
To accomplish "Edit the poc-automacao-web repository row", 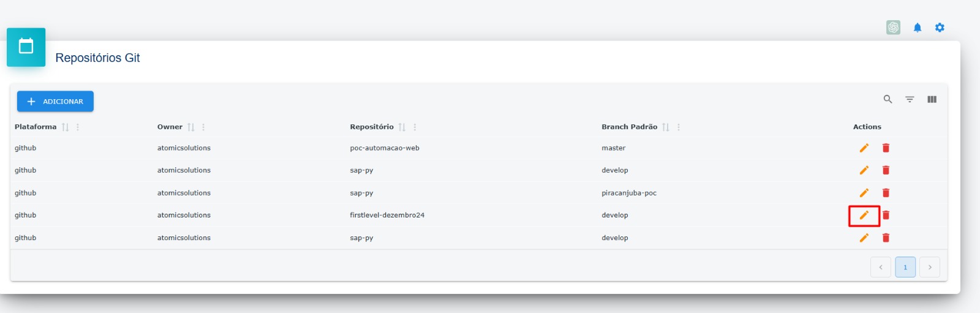I will coord(864,148).
